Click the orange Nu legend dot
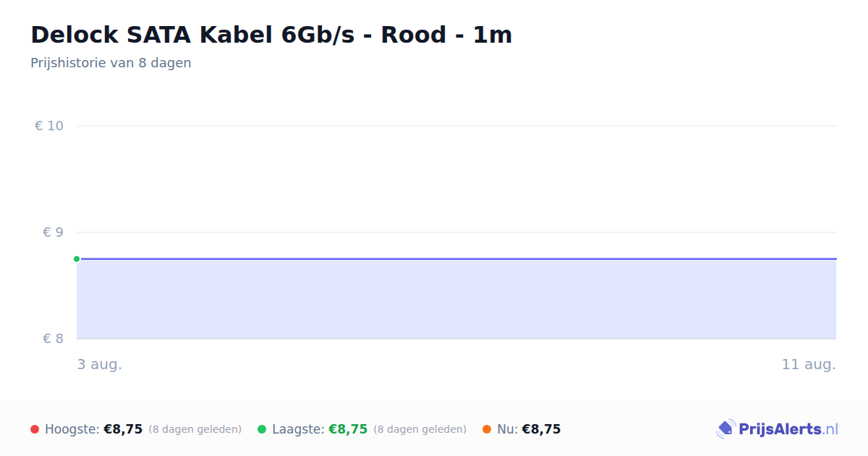 (x=487, y=429)
